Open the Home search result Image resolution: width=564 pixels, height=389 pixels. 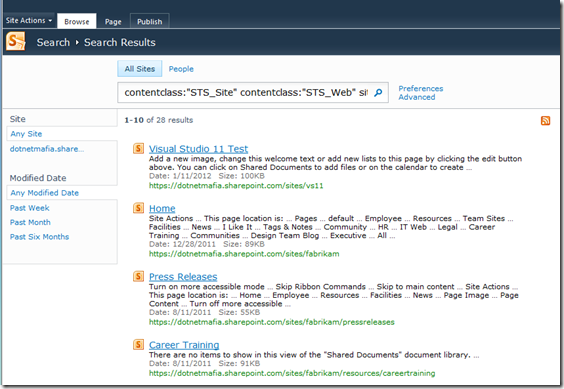tap(162, 208)
